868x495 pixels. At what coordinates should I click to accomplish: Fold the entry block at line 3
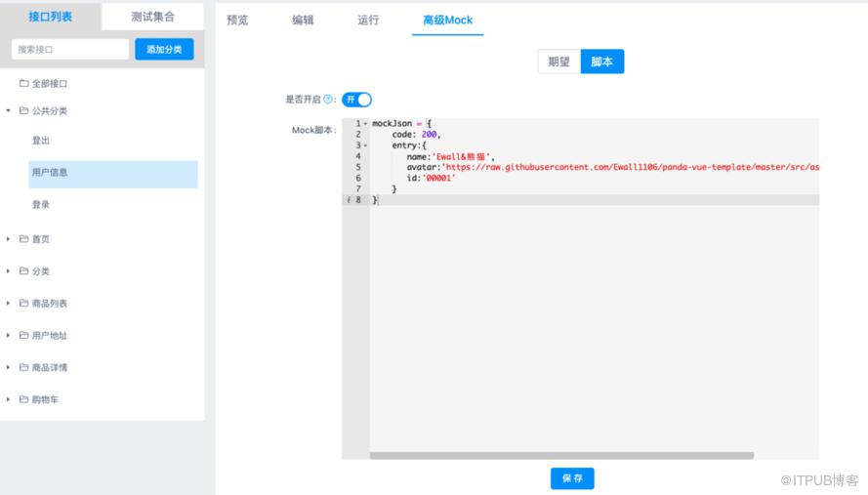click(x=365, y=145)
